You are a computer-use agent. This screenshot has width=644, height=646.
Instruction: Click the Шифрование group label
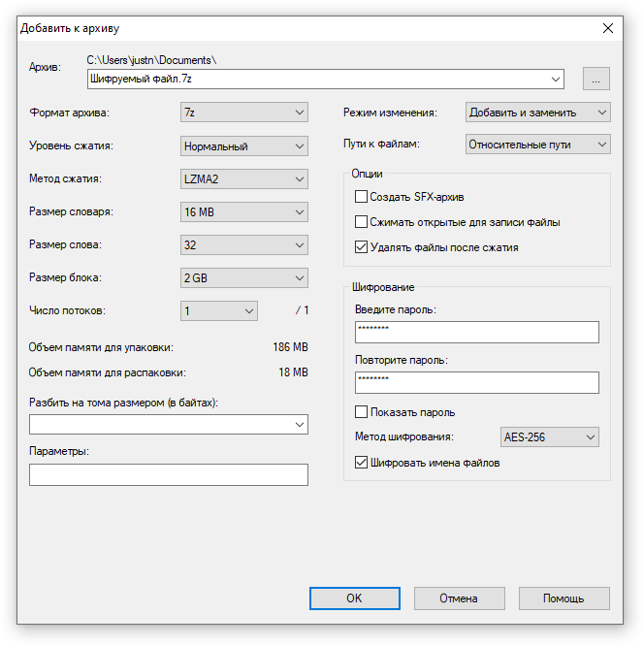point(383,287)
